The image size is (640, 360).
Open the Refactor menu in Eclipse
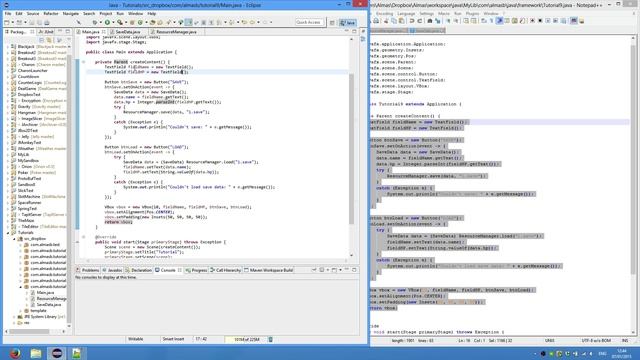click(51, 14)
